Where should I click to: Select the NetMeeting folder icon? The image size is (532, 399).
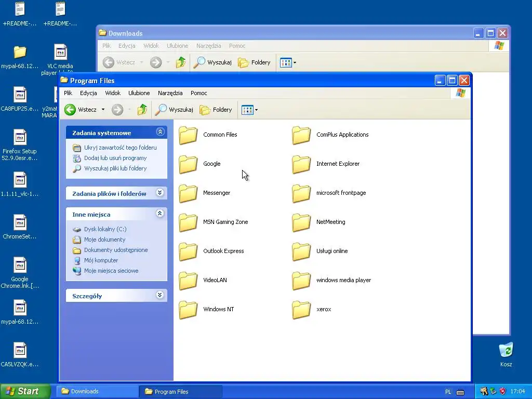301,222
